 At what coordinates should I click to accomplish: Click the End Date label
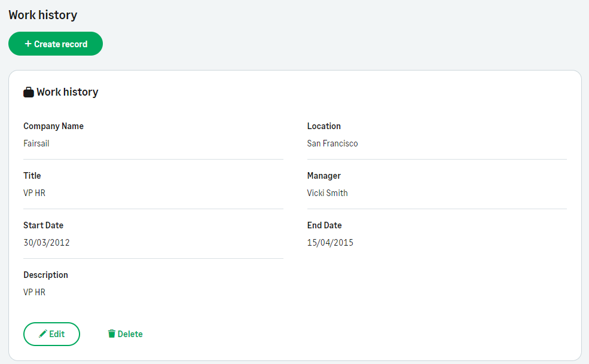[x=325, y=225]
